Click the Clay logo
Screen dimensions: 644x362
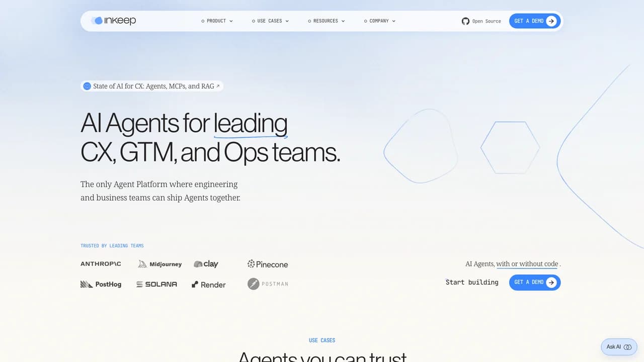click(206, 264)
